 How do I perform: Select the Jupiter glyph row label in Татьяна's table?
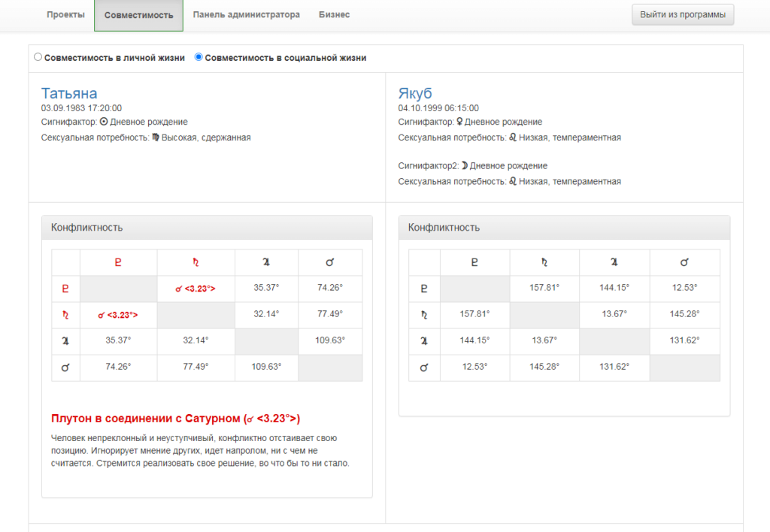click(65, 341)
